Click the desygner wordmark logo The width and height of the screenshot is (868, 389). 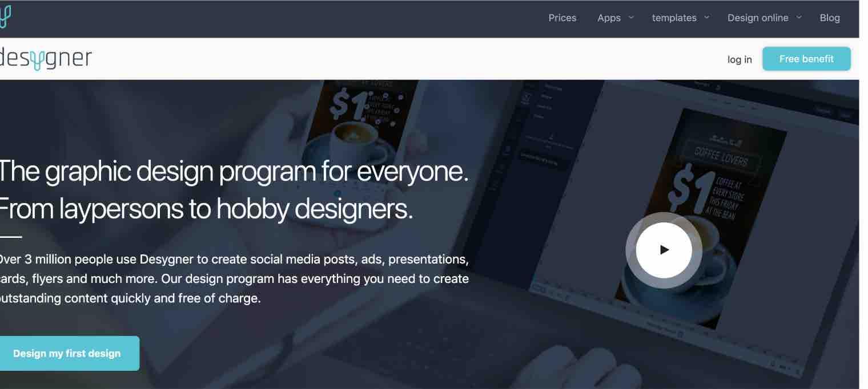(45, 59)
